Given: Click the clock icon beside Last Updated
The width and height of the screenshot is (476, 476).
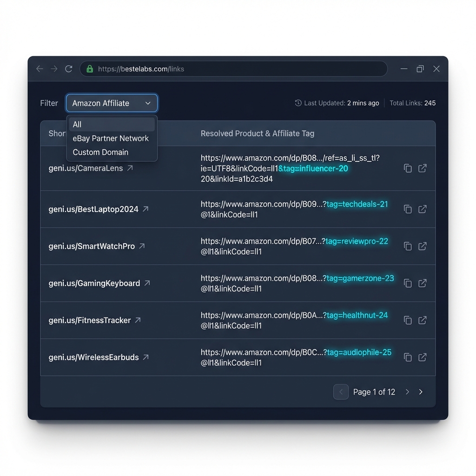Looking at the screenshot, I should coord(298,103).
